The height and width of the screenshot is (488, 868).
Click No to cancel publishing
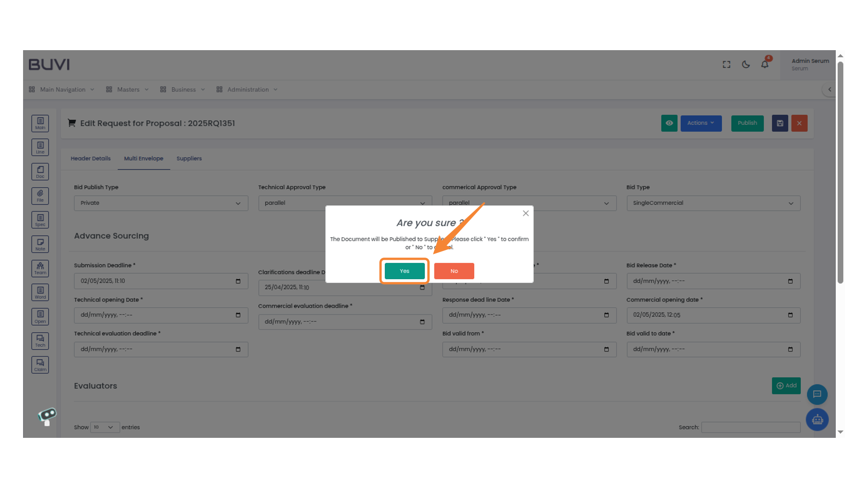tap(454, 271)
